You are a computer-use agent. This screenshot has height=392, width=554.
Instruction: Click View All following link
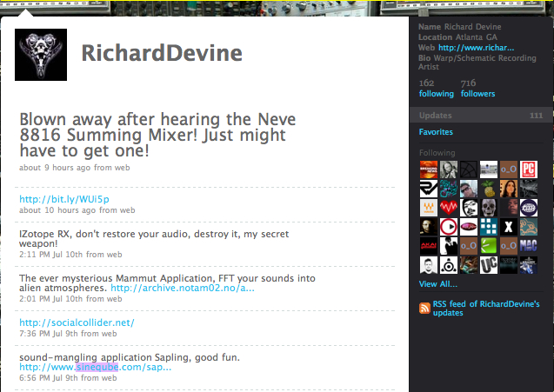tap(438, 284)
